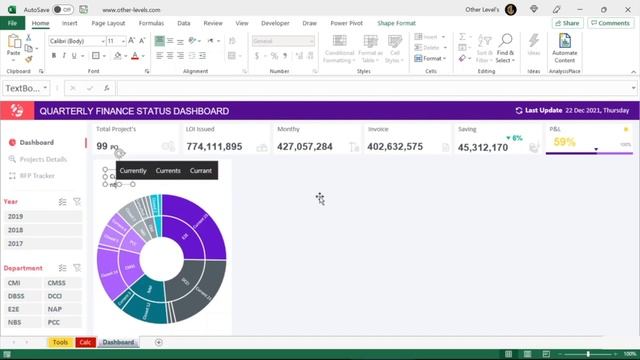640x360 pixels.
Task: Go to Projects Details page
Action: coord(43,159)
